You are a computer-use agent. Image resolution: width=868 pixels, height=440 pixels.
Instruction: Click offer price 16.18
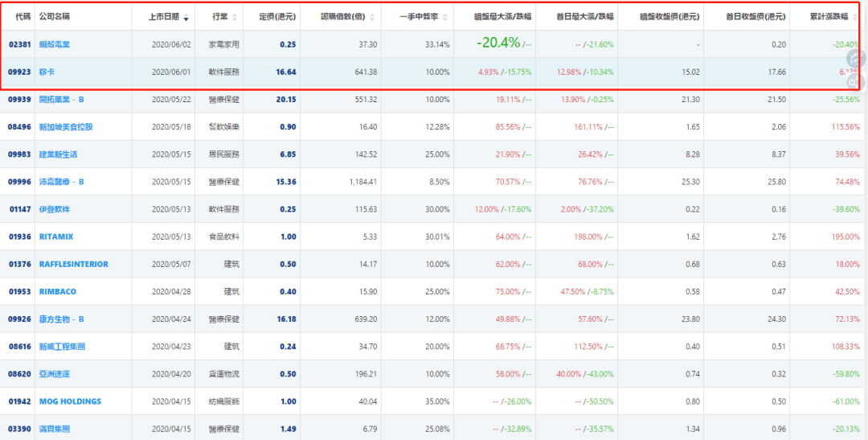point(288,319)
